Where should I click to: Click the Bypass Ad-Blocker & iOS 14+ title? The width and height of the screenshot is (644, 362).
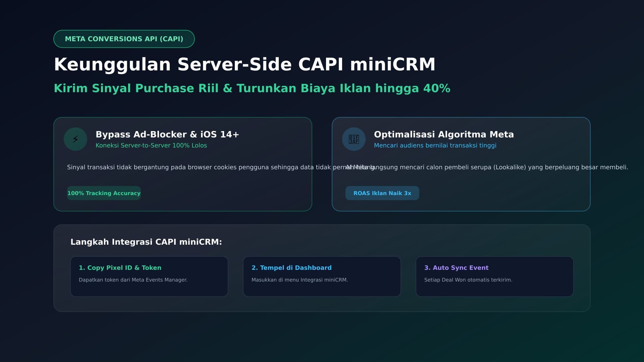point(167,134)
